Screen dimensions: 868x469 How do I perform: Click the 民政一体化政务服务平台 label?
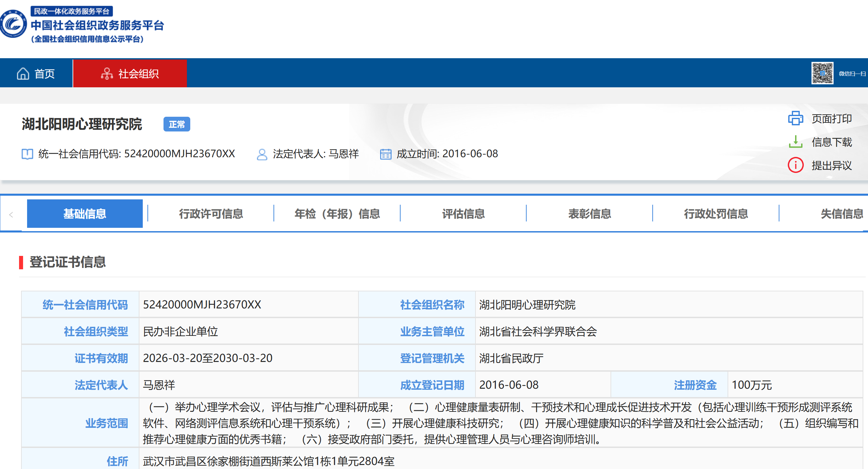[72, 11]
